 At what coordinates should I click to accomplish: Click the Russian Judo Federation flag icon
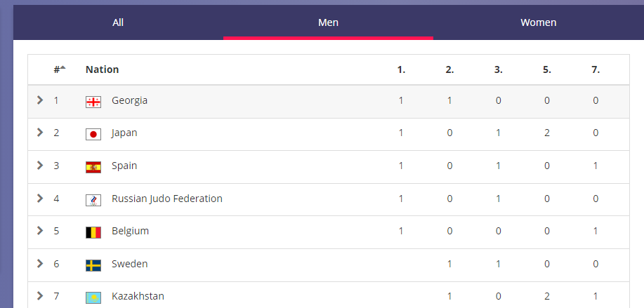click(x=93, y=200)
